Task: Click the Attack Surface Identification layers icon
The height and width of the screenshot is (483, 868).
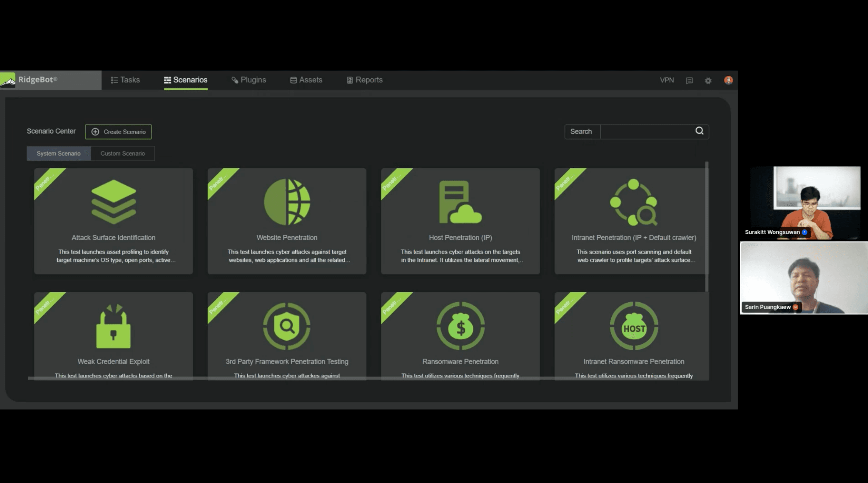Action: (114, 202)
